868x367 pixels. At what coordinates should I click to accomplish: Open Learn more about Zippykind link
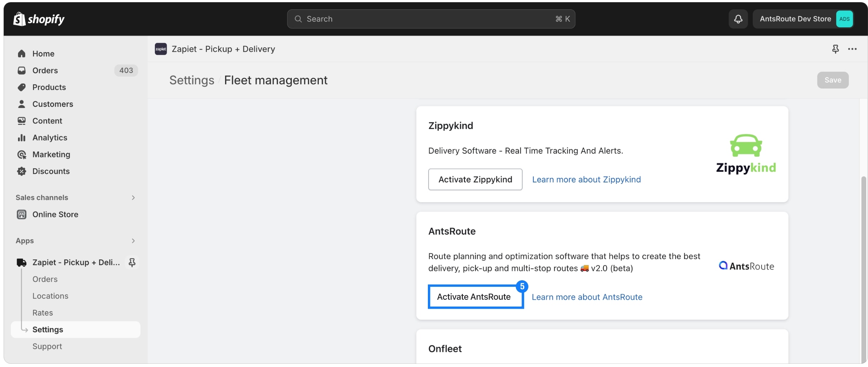(x=586, y=179)
